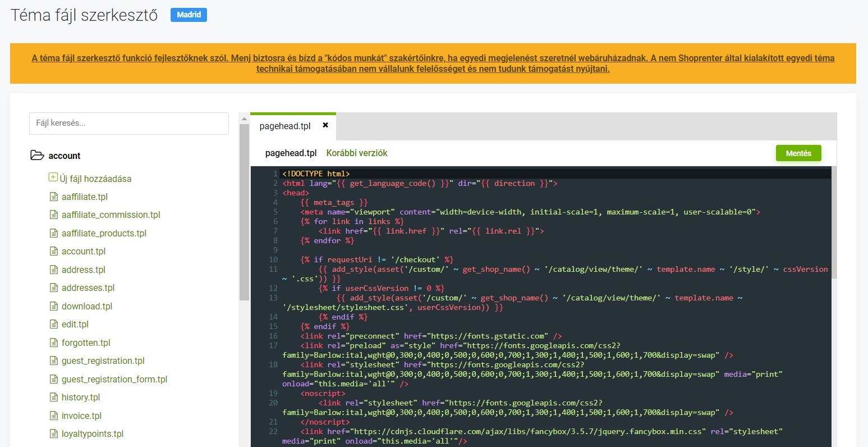This screenshot has height=447, width=868.
Task: Click the plus icon for Új fájl hozzáadása
Action: 53,177
